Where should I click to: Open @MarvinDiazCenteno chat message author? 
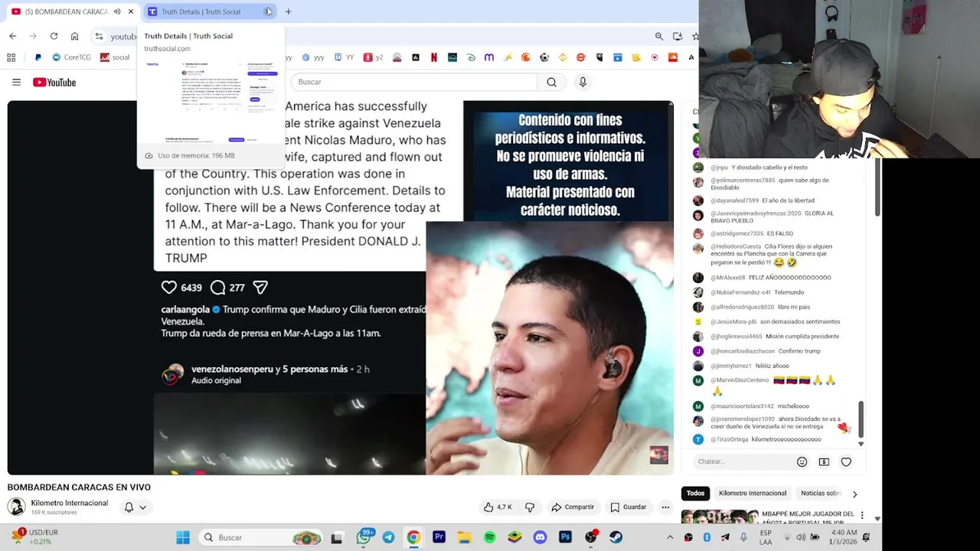coord(739,380)
